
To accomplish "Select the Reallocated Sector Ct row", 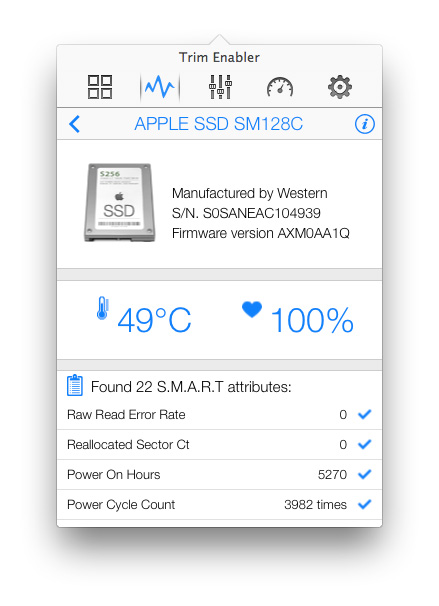I will click(x=220, y=444).
